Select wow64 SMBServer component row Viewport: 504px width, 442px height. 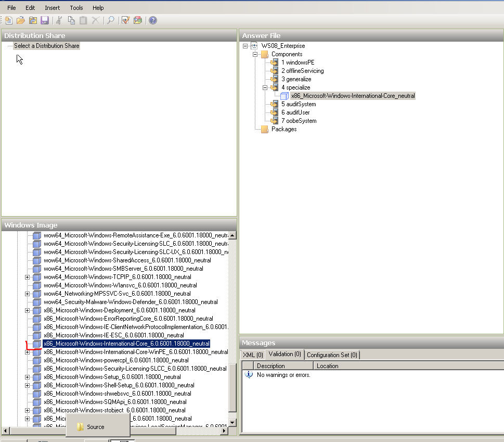pos(123,269)
